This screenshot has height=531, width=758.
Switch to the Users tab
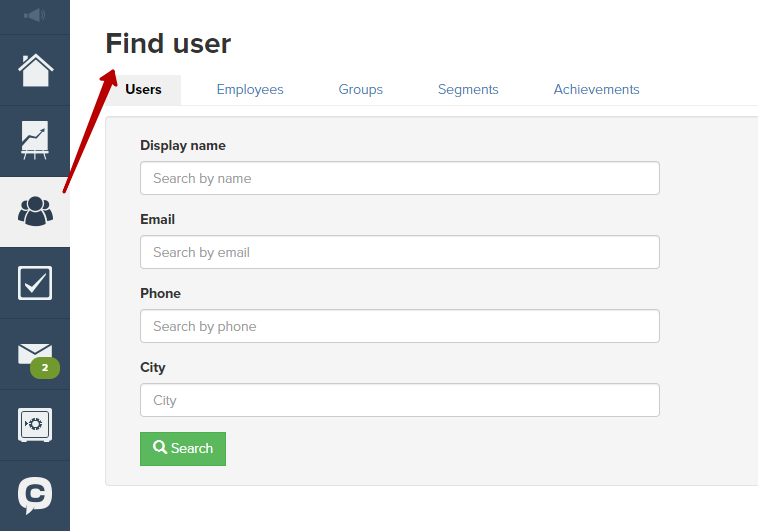(143, 90)
